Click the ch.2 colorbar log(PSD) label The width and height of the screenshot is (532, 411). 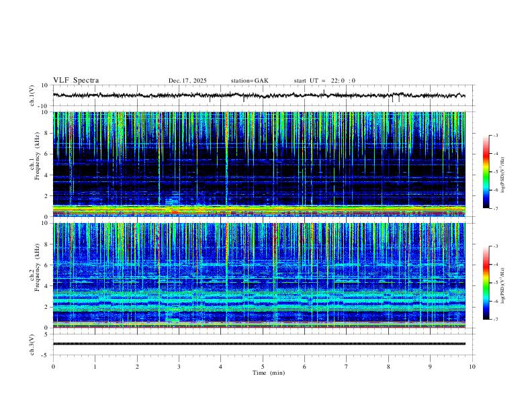pos(502,286)
